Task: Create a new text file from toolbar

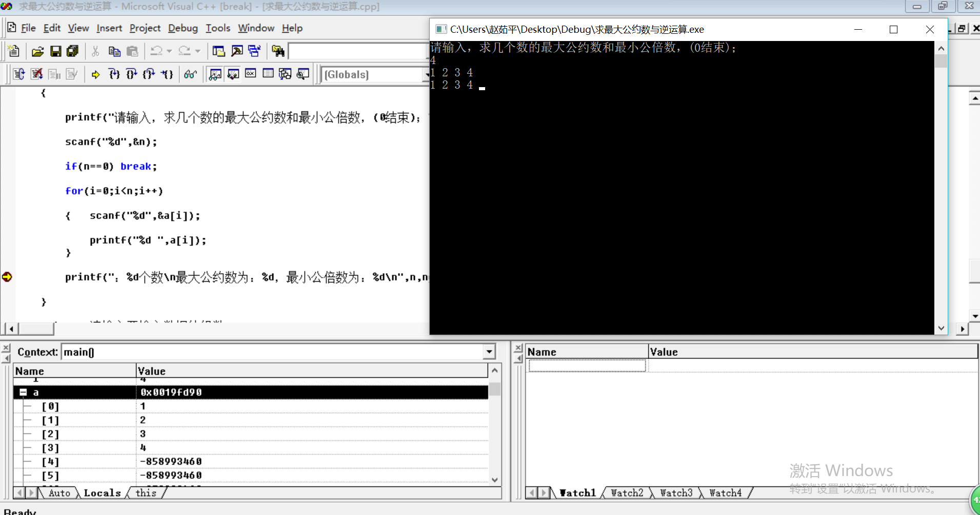Action: [x=14, y=51]
